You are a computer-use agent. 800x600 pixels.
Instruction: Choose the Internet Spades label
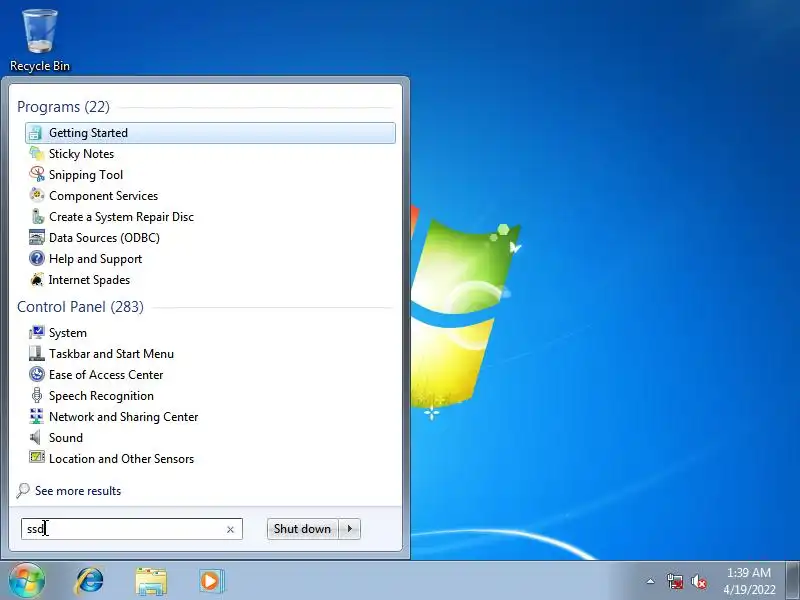coord(89,279)
